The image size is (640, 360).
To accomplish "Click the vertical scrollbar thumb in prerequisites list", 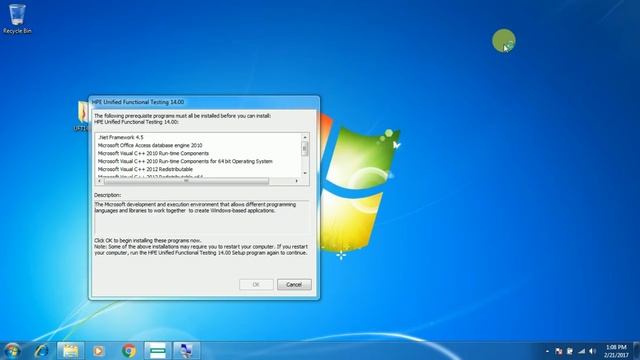I will 305,149.
